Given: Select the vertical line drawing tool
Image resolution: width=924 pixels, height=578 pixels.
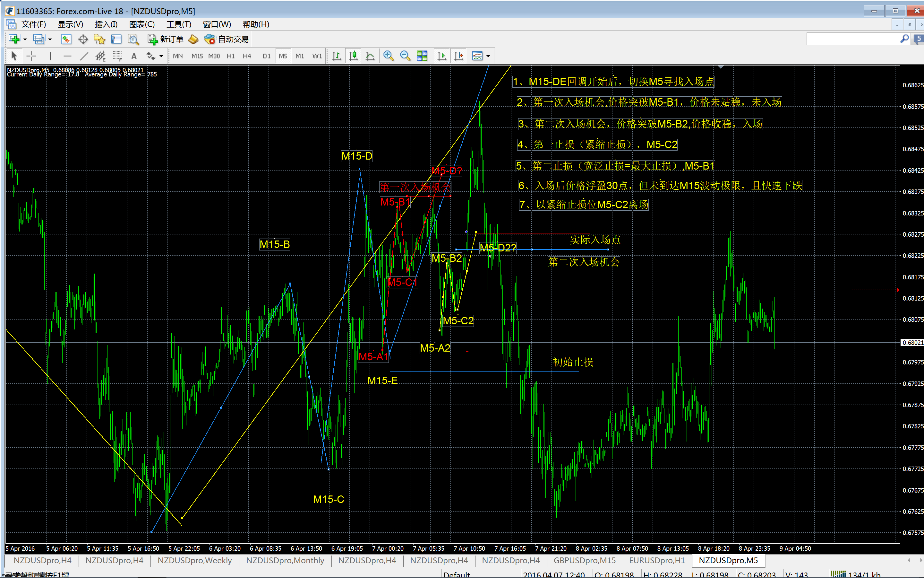Looking at the screenshot, I should pos(50,56).
